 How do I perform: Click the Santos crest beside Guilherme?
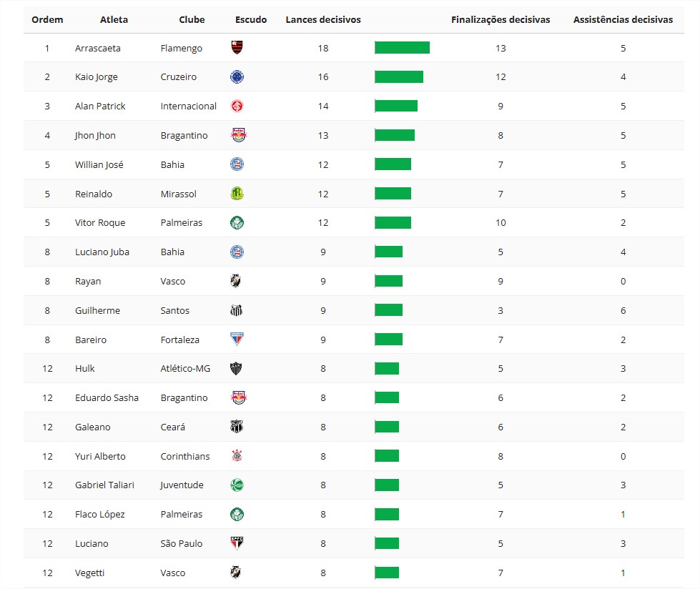pos(237,310)
